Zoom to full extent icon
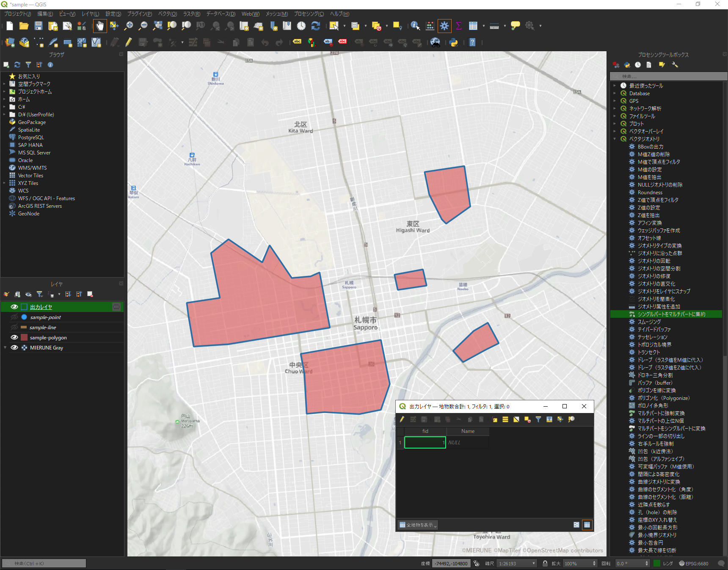This screenshot has height=570, width=728. 157,26
